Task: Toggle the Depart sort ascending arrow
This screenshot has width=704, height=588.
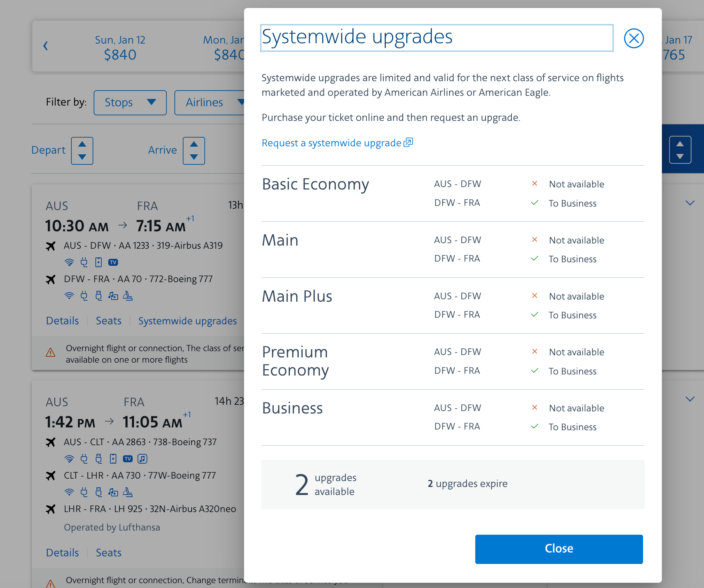Action: click(82, 145)
